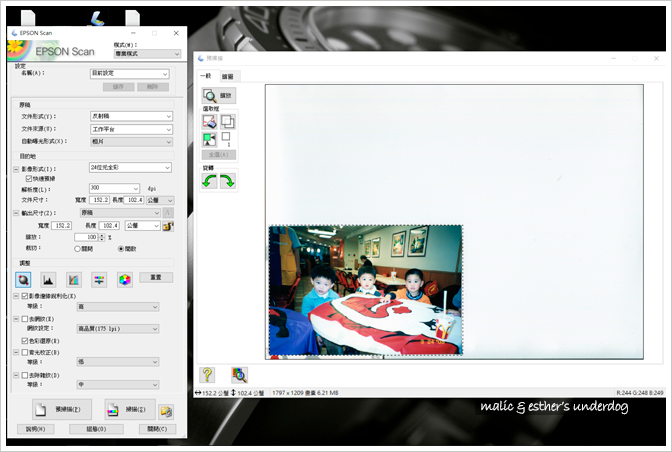The width and height of the screenshot is (672, 452).
Task: Click the scale percentage stepper arrows
Action: 102,237
